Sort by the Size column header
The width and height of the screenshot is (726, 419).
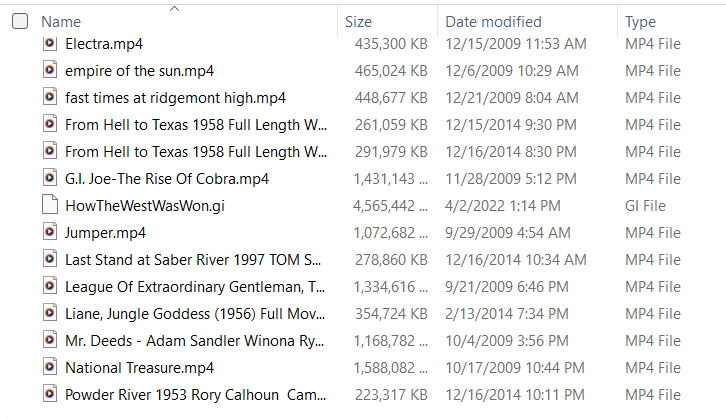coord(358,22)
